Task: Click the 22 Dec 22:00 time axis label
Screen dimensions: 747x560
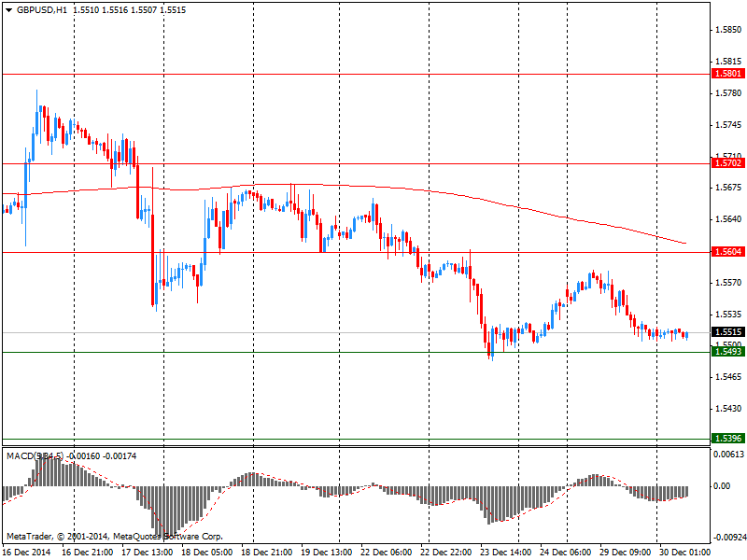Action: pyautogui.click(x=446, y=552)
